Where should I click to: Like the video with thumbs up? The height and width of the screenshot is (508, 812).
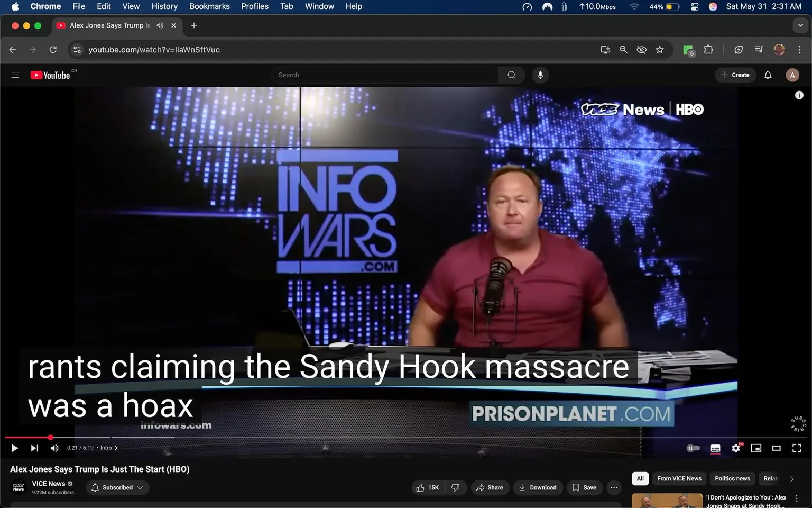click(x=426, y=487)
